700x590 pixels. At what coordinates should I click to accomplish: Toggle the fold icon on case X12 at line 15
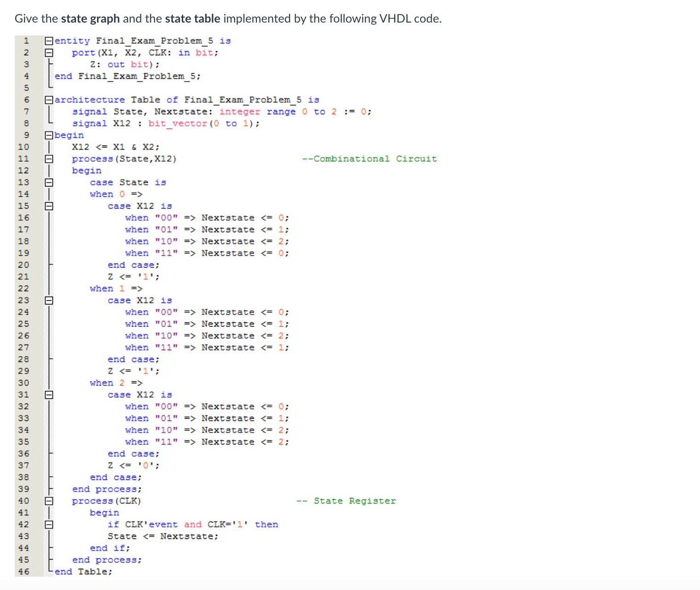[48, 206]
